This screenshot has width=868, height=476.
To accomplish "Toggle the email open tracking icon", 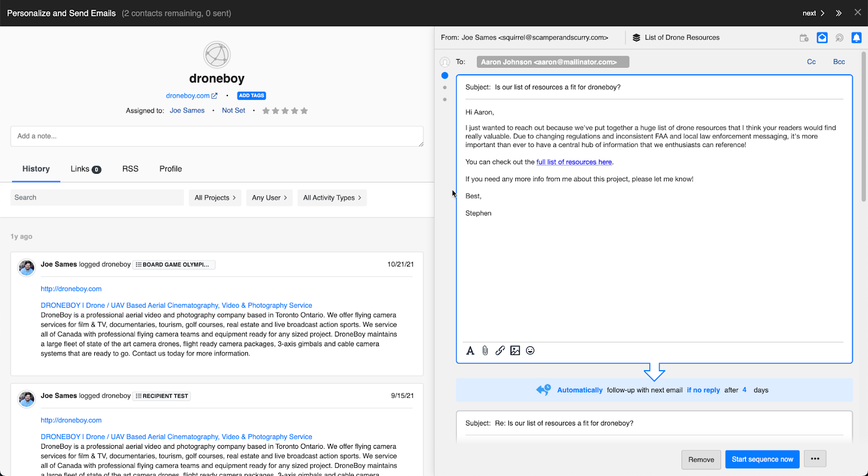I will pos(822,37).
